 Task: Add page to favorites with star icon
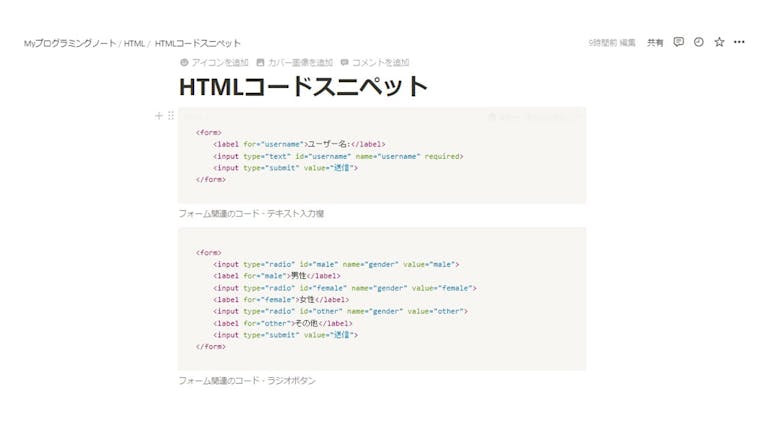(x=719, y=42)
